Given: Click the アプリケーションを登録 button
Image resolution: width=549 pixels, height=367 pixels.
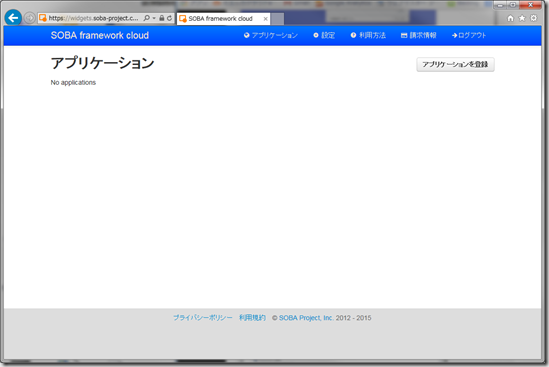Looking at the screenshot, I should pyautogui.click(x=455, y=64).
